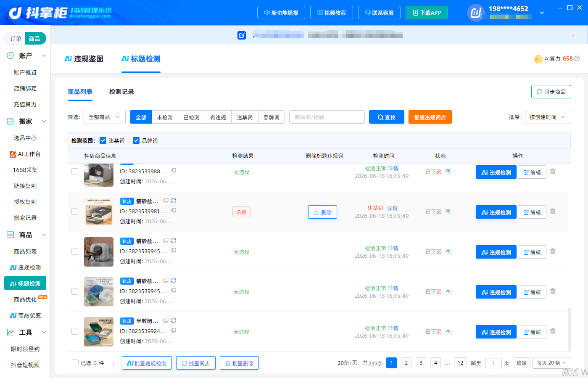Close the blue notification banner
This screenshot has width=588, height=378.
573,35
